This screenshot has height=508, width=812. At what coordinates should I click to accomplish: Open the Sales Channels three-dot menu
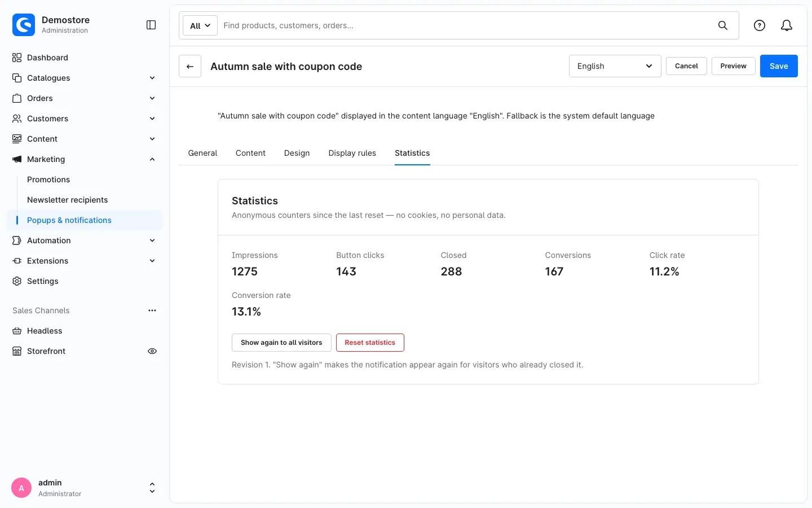[152, 310]
